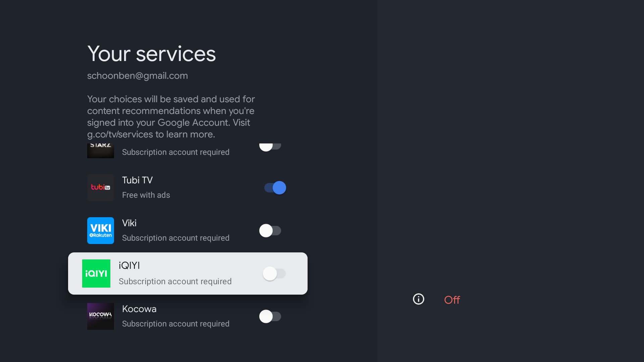
Task: Click 'Subscription account required' under Kocowa
Action: click(175, 323)
